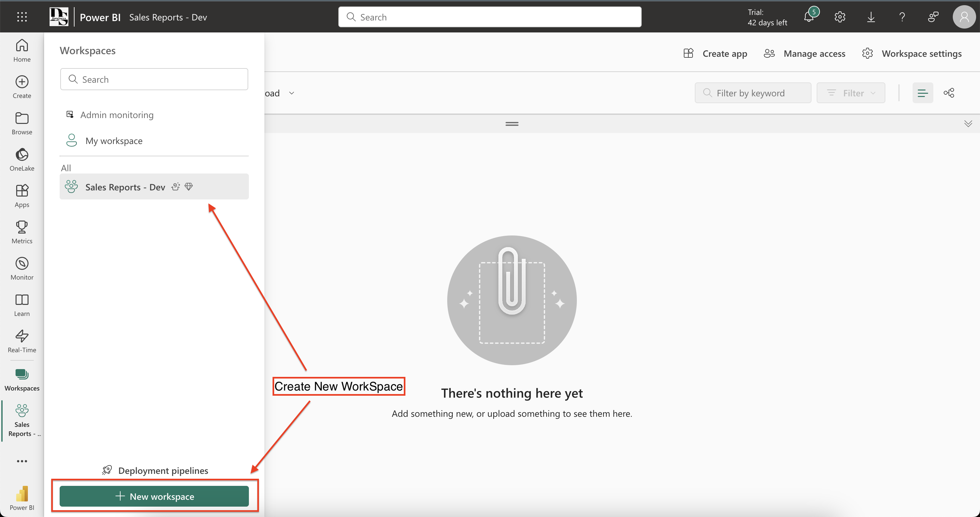Click the Workspaces panel search field
980x517 pixels.
pyautogui.click(x=154, y=79)
